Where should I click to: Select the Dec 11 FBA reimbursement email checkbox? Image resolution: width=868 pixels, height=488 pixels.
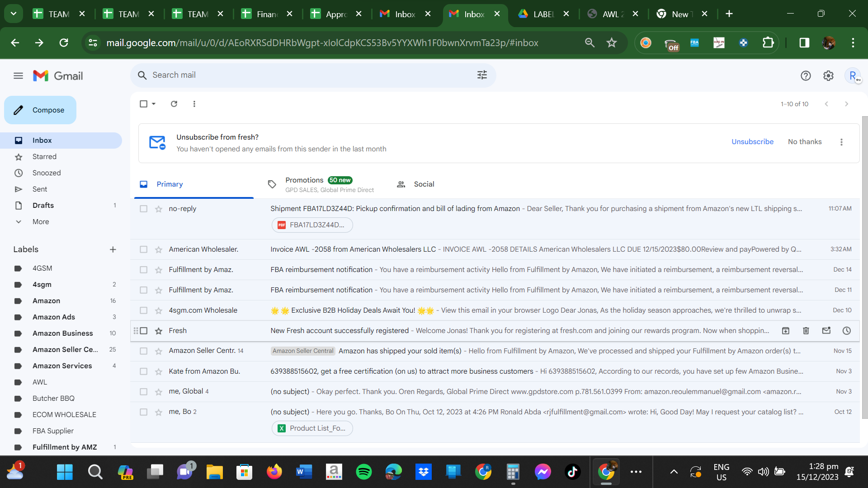pos(143,290)
